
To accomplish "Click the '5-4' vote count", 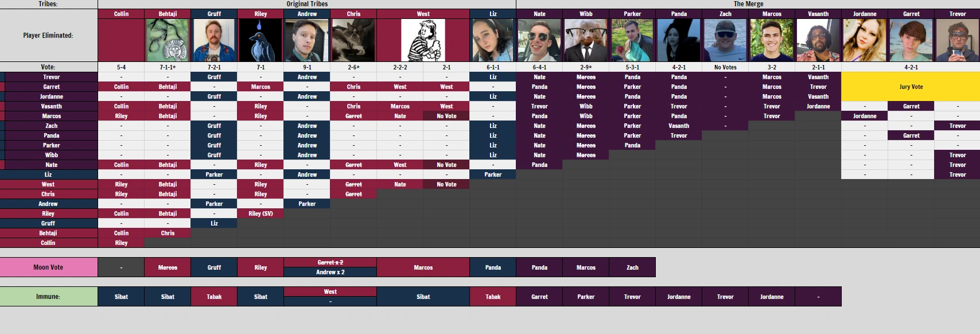I will pos(121,67).
